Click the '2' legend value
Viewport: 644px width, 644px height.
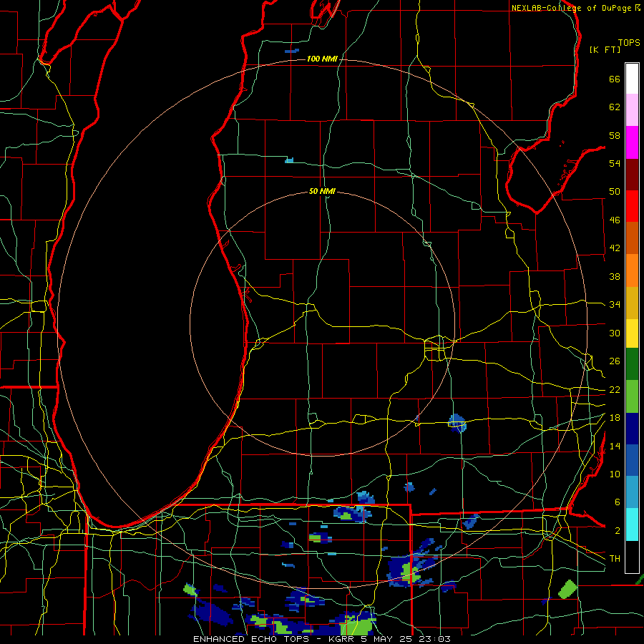617,531
